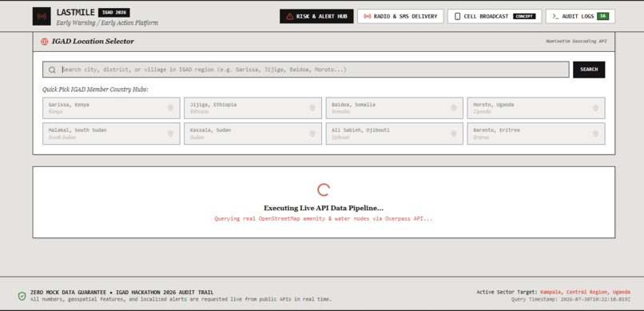Click the loading spinner in the pipeline panel
The width and height of the screenshot is (644, 311).
point(324,189)
